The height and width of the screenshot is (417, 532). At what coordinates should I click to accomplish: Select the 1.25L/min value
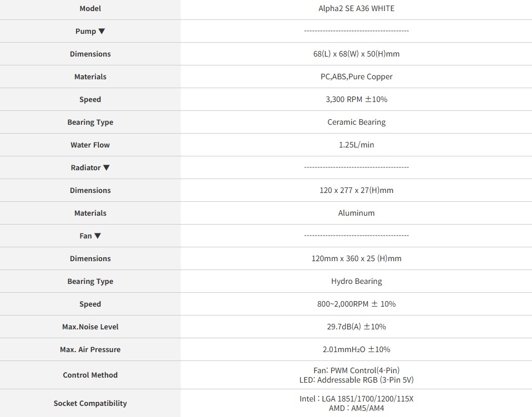pos(357,145)
